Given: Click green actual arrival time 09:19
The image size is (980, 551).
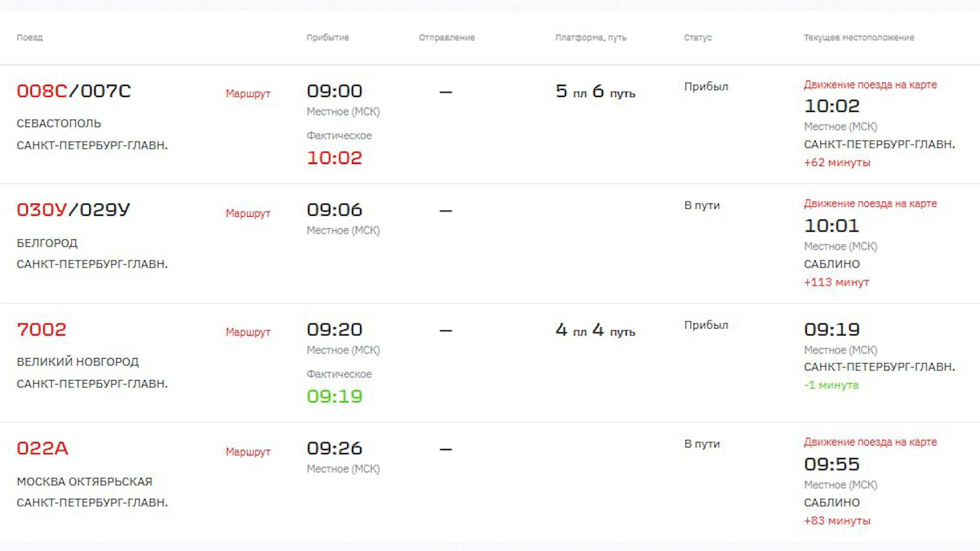Looking at the screenshot, I should pyautogui.click(x=334, y=396).
